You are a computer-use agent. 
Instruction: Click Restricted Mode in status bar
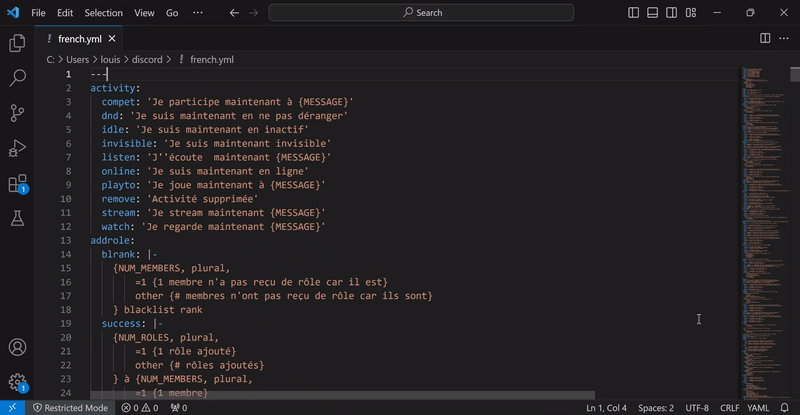point(70,408)
